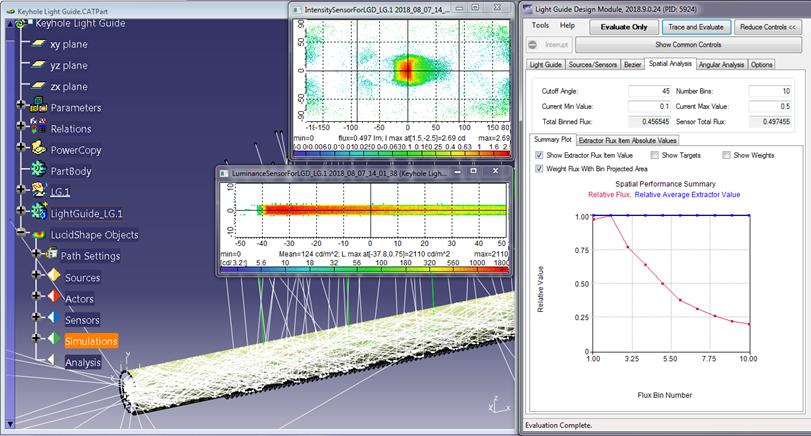Expand the Simulations tree node
811x436 pixels.
pos(36,338)
